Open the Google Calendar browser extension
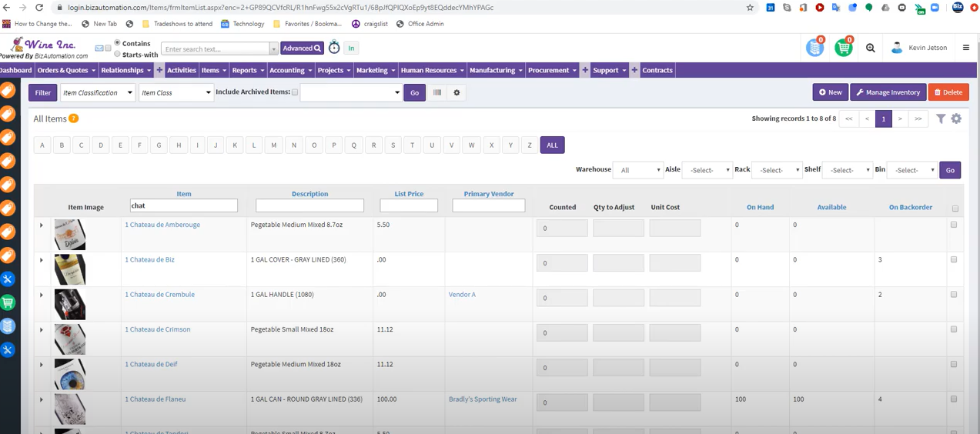Viewport: 980px width, 434px height. (771, 8)
